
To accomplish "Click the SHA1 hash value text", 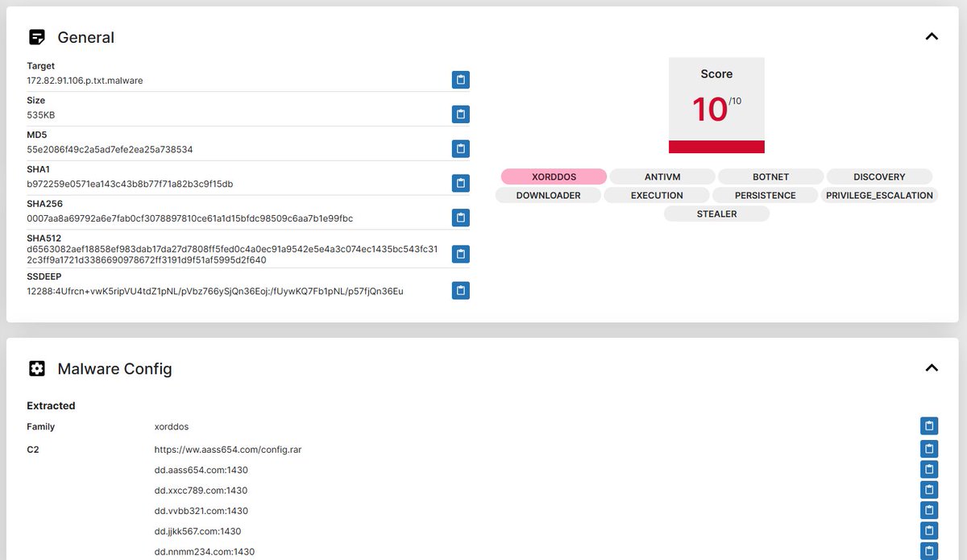I will (130, 184).
